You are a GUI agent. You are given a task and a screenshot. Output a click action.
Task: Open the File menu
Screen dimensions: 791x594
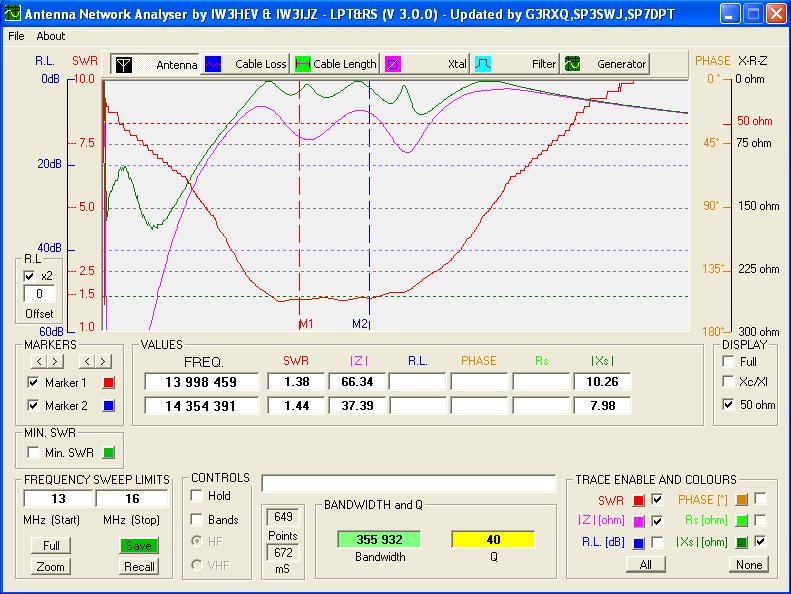coord(16,36)
